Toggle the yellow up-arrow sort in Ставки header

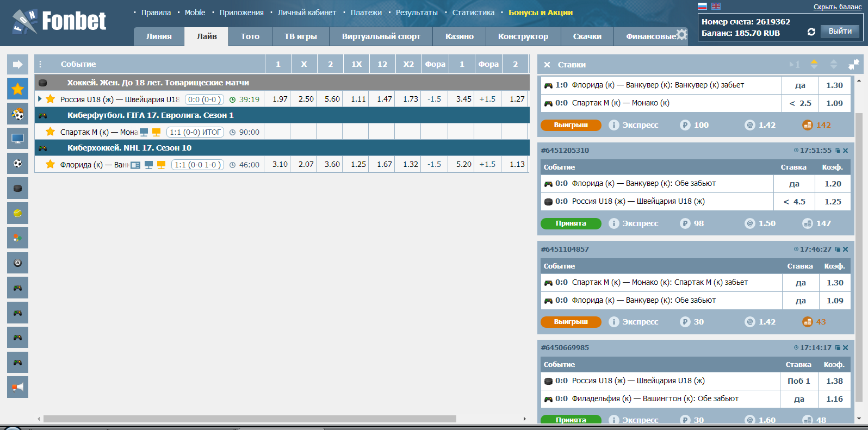(x=814, y=64)
